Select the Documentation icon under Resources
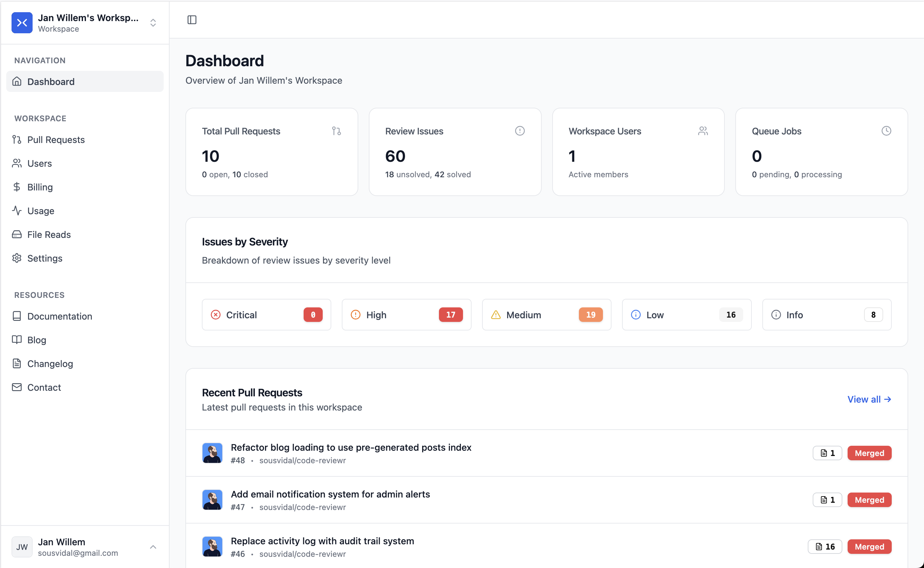This screenshot has height=568, width=924. [17, 316]
